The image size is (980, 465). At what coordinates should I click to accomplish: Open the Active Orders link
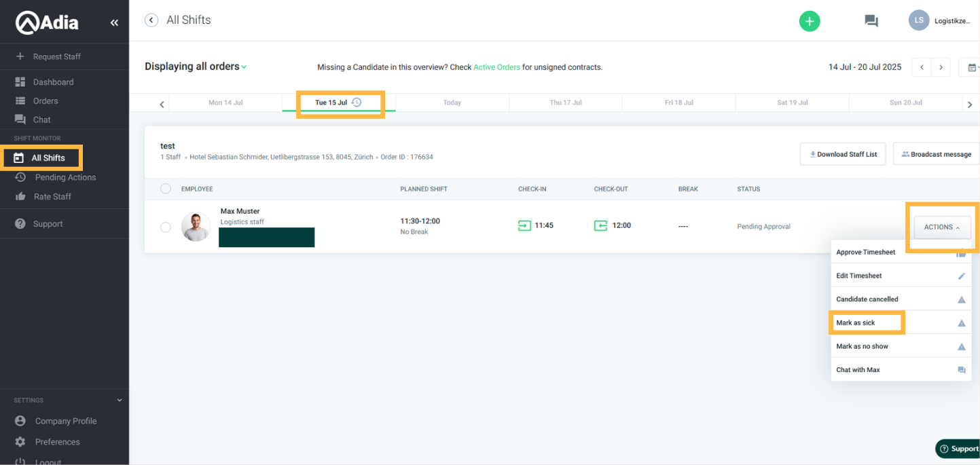[496, 67]
